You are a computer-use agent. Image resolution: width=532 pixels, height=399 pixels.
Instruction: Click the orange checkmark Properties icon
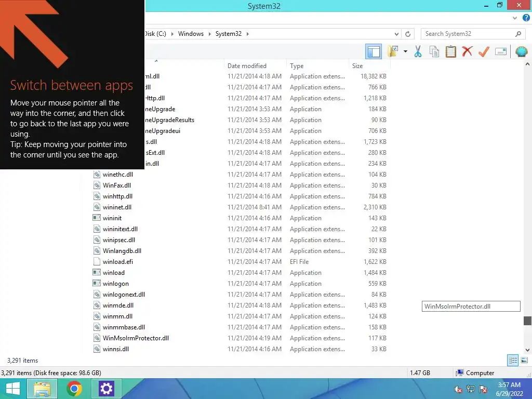pos(484,51)
